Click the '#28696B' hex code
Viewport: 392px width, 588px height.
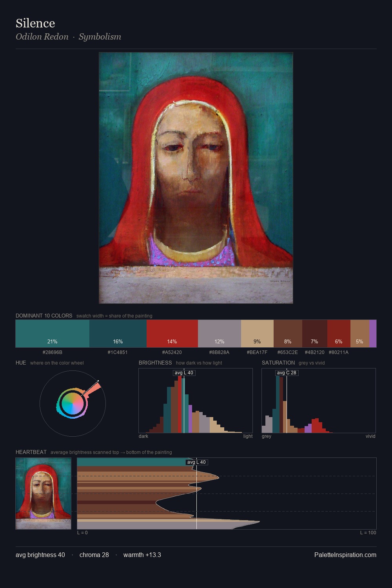click(x=53, y=352)
